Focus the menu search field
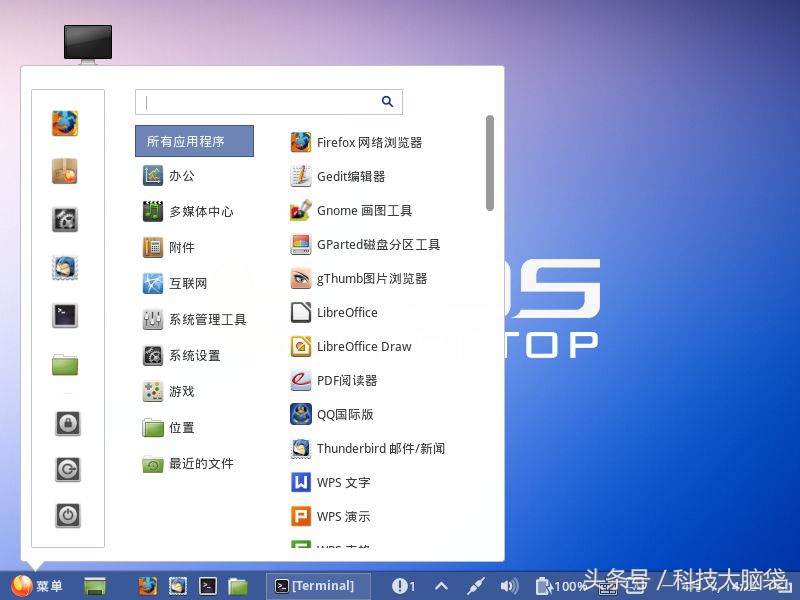 pyautogui.click(x=268, y=102)
